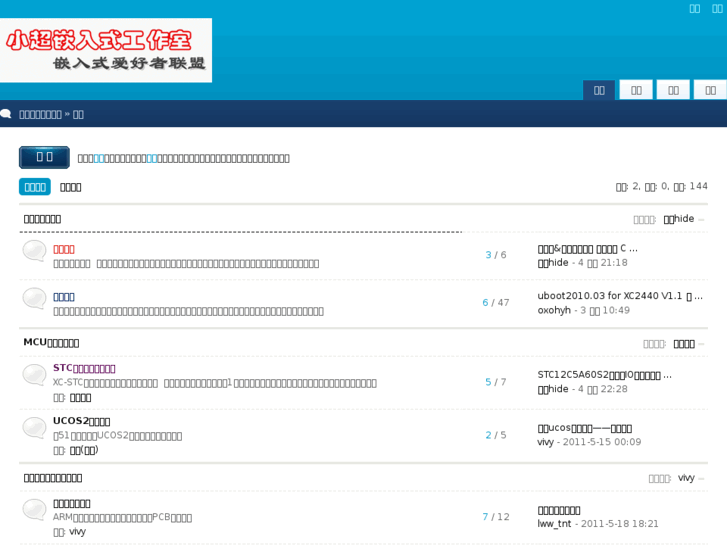
Task: View profile of user 'oxohyh'
Action: (x=554, y=310)
